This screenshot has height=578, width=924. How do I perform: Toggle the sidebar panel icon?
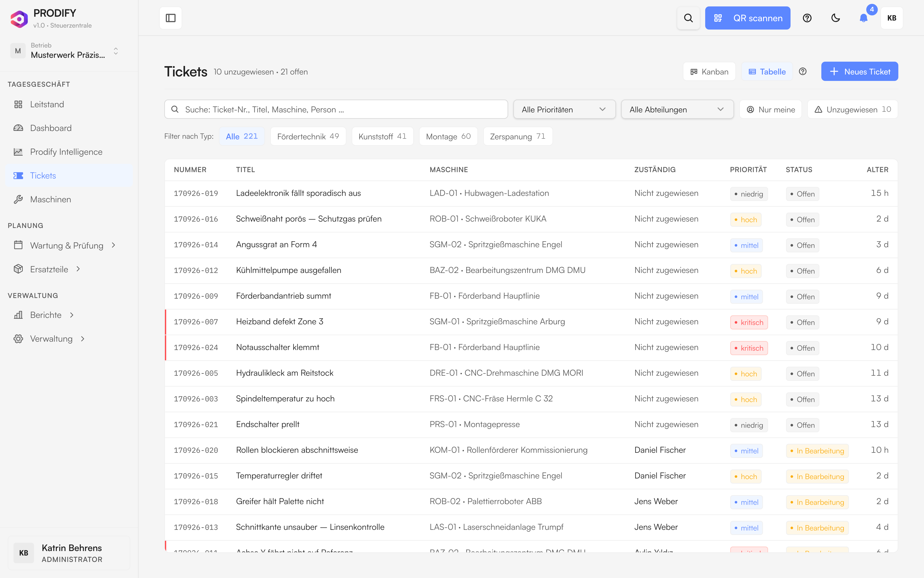pos(171,18)
